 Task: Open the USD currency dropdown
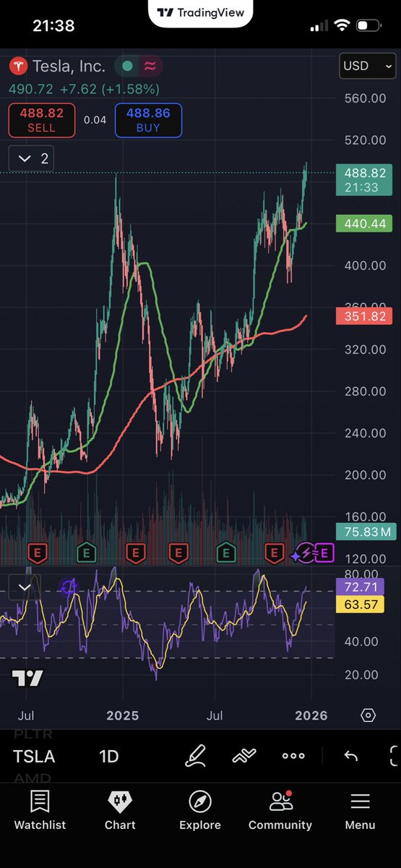[x=368, y=66]
